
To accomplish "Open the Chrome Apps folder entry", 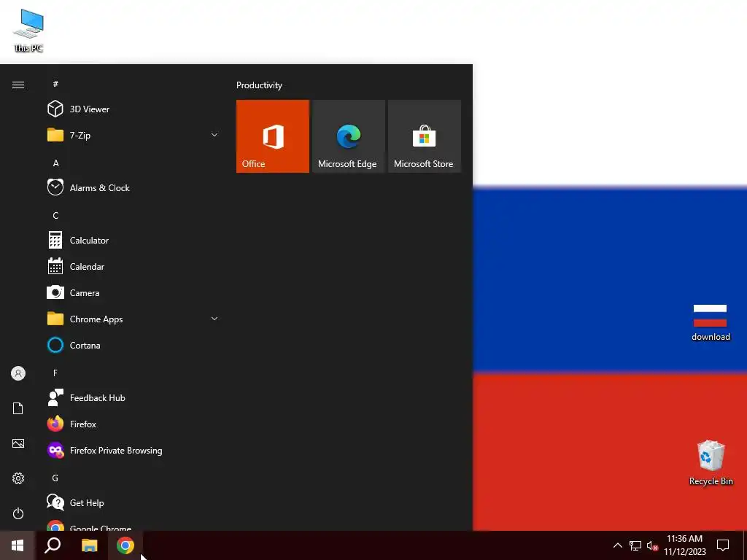I will pyautogui.click(x=133, y=319).
